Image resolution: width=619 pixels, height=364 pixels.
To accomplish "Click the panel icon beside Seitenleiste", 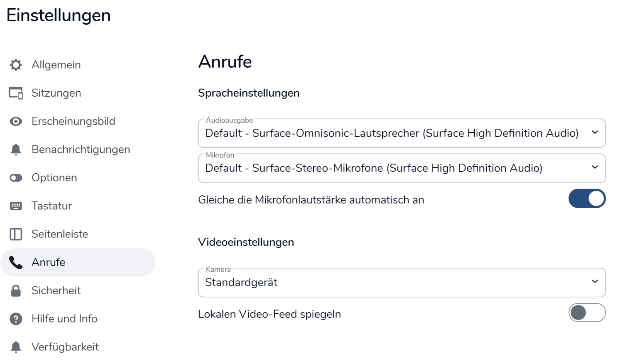I will (16, 234).
